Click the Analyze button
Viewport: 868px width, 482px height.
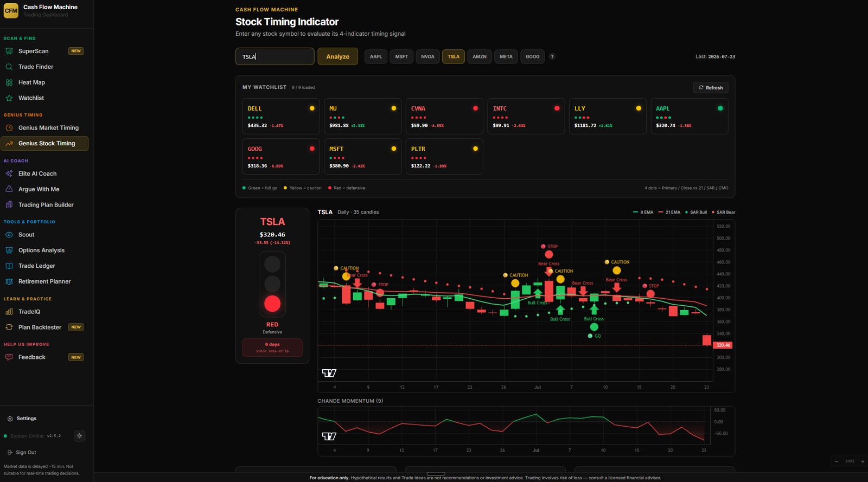(x=337, y=56)
